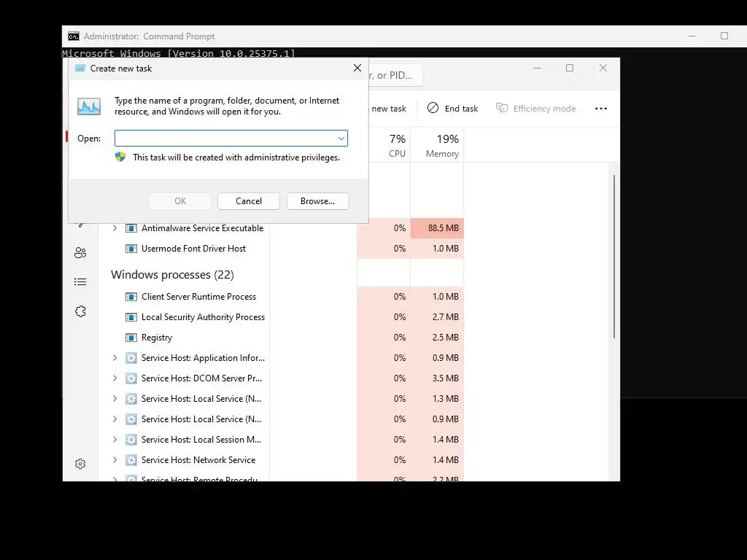Open the dropdown arrow in Open field
The height and width of the screenshot is (560, 747).
click(x=341, y=138)
